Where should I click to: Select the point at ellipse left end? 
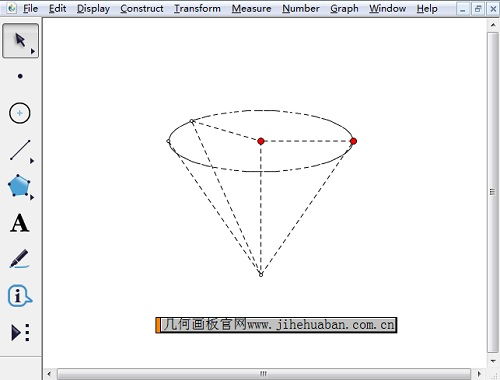coord(168,141)
